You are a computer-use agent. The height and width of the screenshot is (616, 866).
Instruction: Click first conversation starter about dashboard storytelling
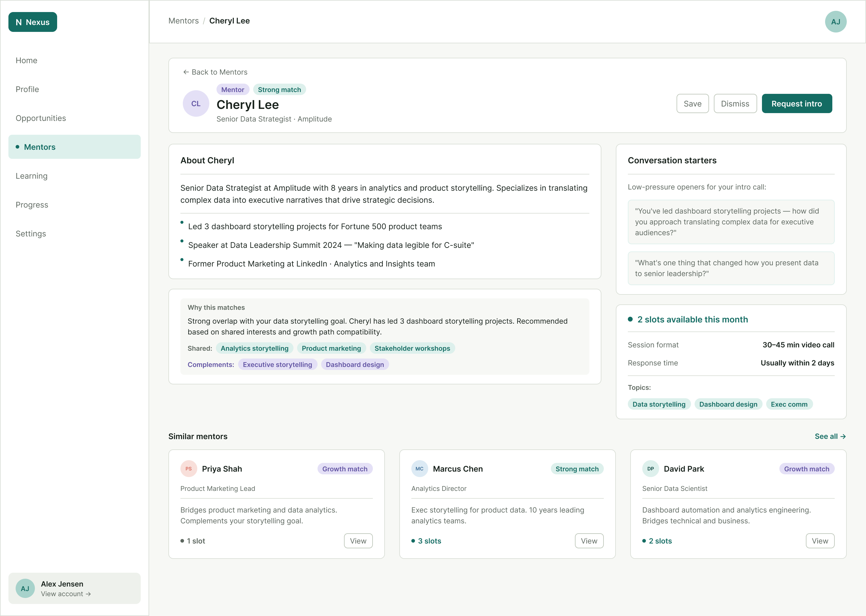click(x=731, y=222)
